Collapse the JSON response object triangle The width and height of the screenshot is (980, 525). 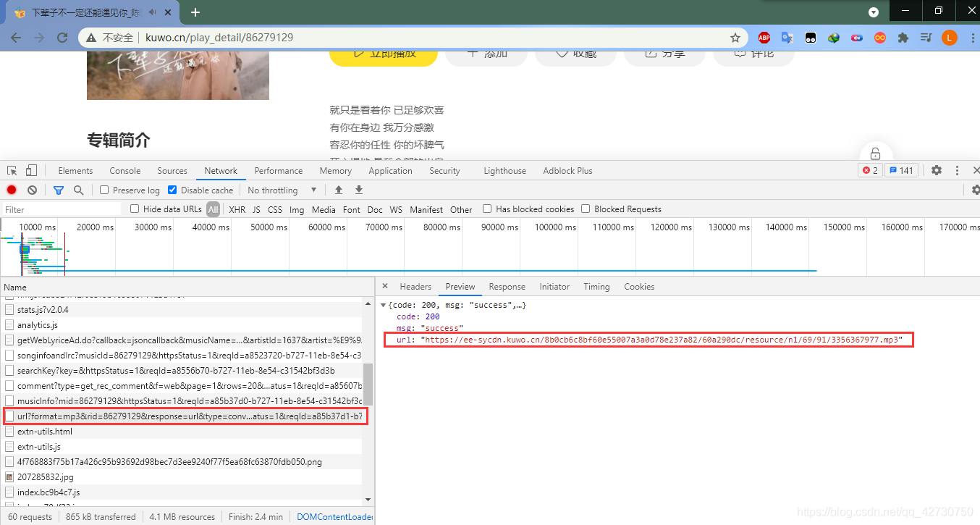(383, 305)
